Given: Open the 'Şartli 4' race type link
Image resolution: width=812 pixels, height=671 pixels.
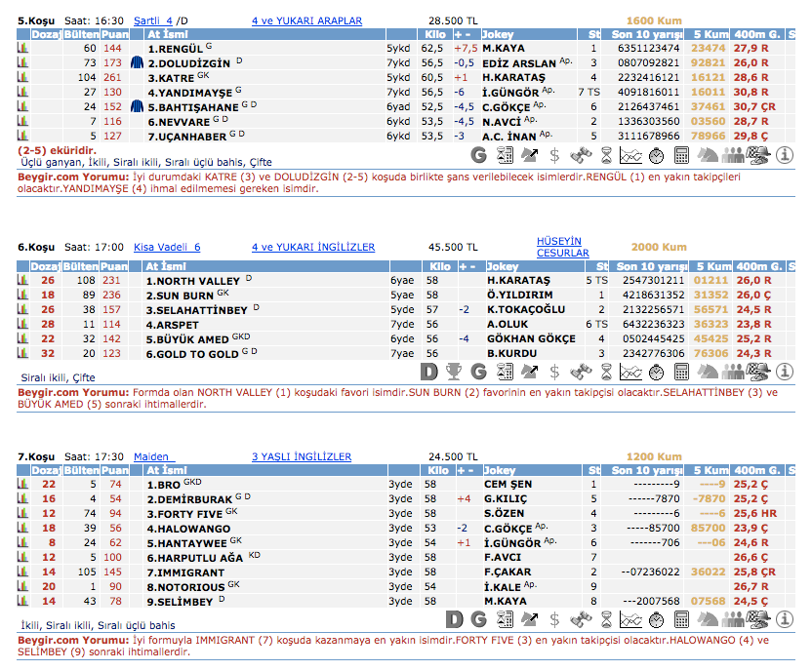Looking at the screenshot, I should coord(152,20).
